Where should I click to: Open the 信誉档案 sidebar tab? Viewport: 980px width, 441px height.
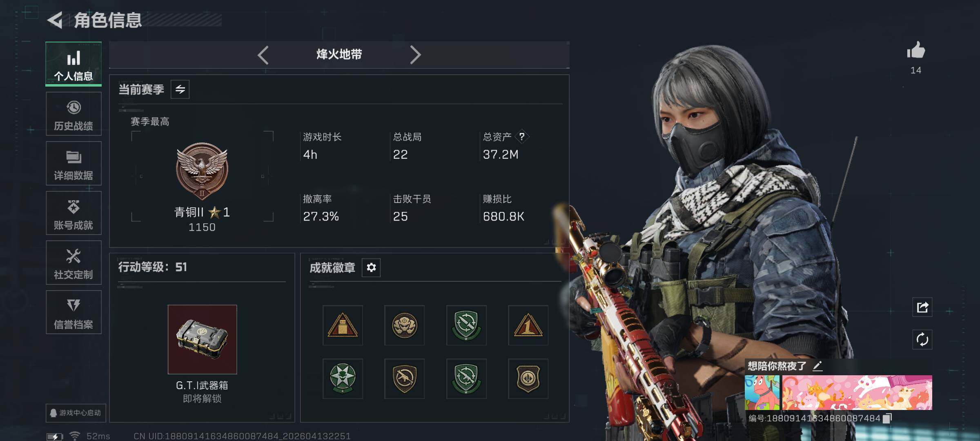click(x=73, y=312)
